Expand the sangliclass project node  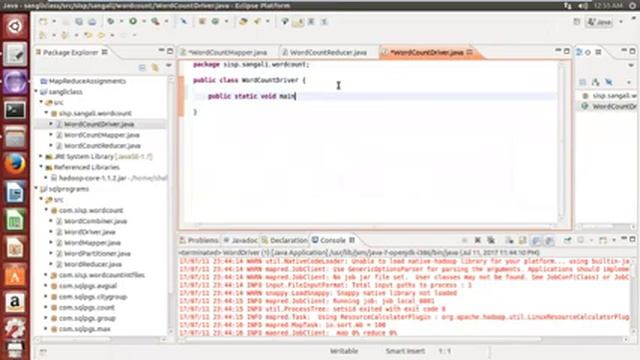[36, 91]
